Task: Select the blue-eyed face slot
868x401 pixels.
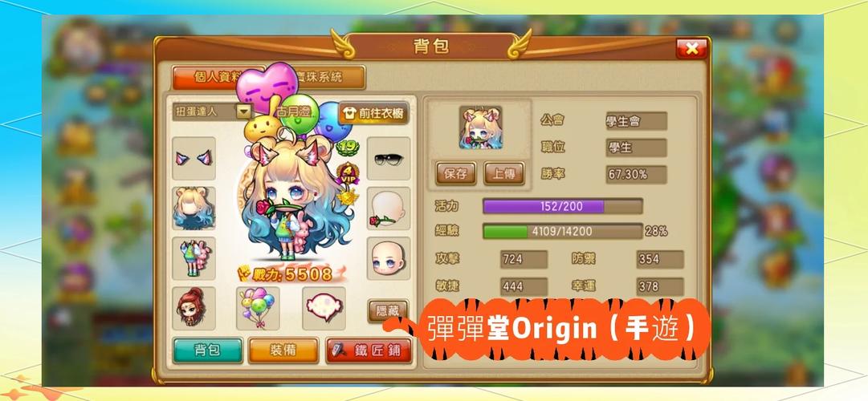Action: (x=389, y=258)
